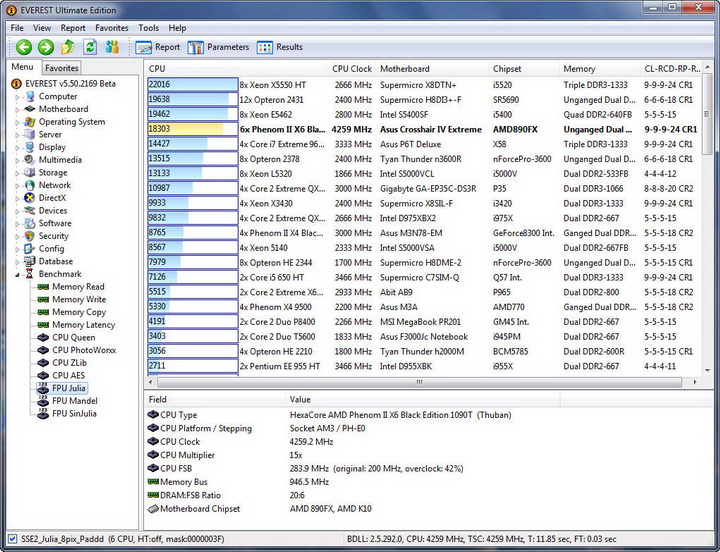The width and height of the screenshot is (720, 552).
Task: Select the Devices icon in tree
Action: (30, 210)
